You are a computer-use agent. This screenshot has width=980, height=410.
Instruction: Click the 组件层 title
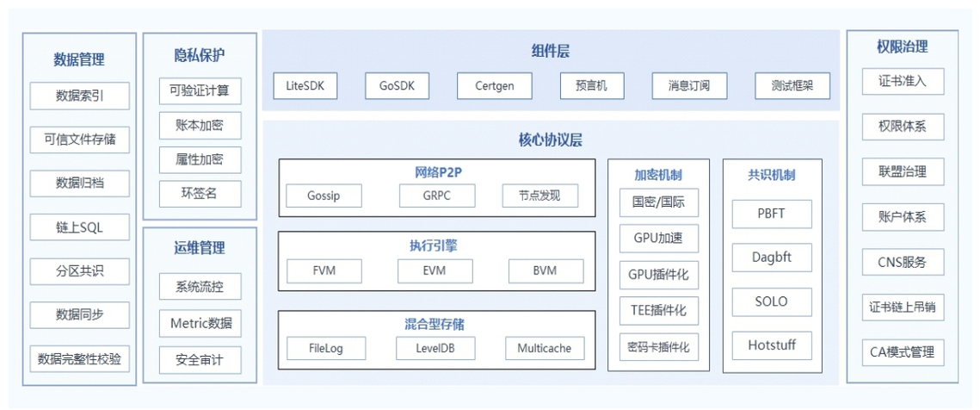click(551, 51)
